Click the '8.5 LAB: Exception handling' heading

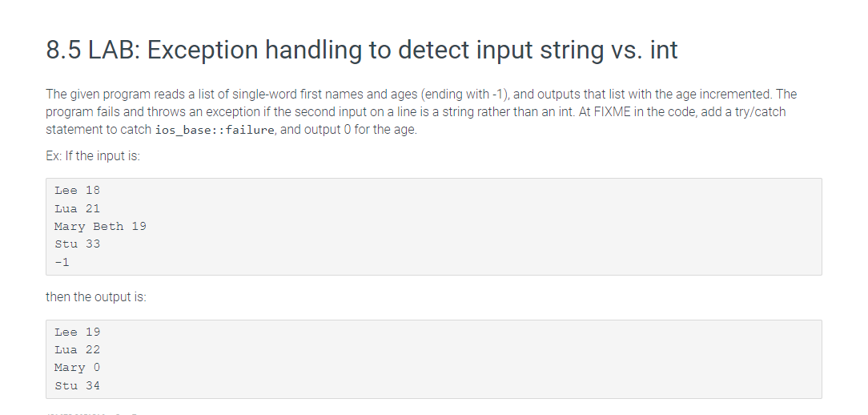(361, 50)
